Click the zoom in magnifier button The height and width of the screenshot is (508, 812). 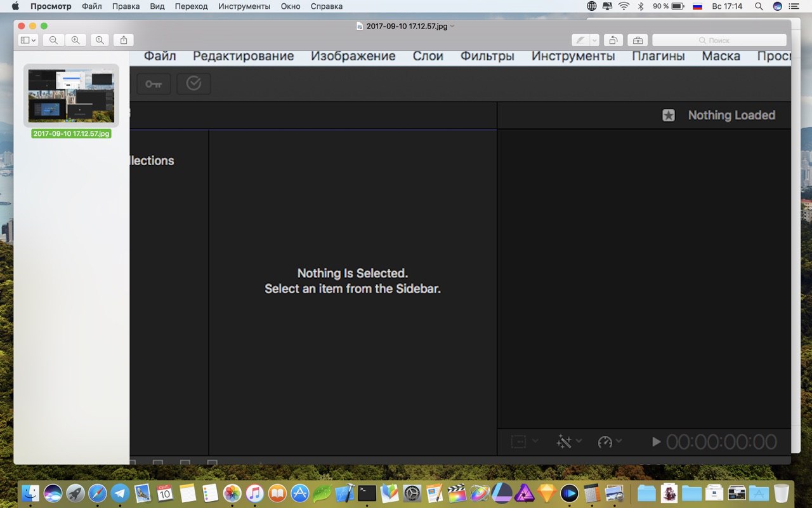[75, 40]
